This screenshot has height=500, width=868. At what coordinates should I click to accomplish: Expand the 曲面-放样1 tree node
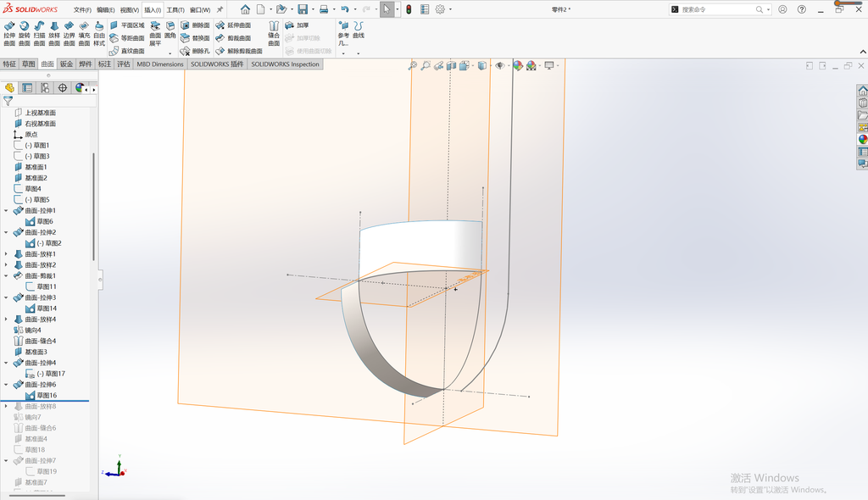pos(7,254)
